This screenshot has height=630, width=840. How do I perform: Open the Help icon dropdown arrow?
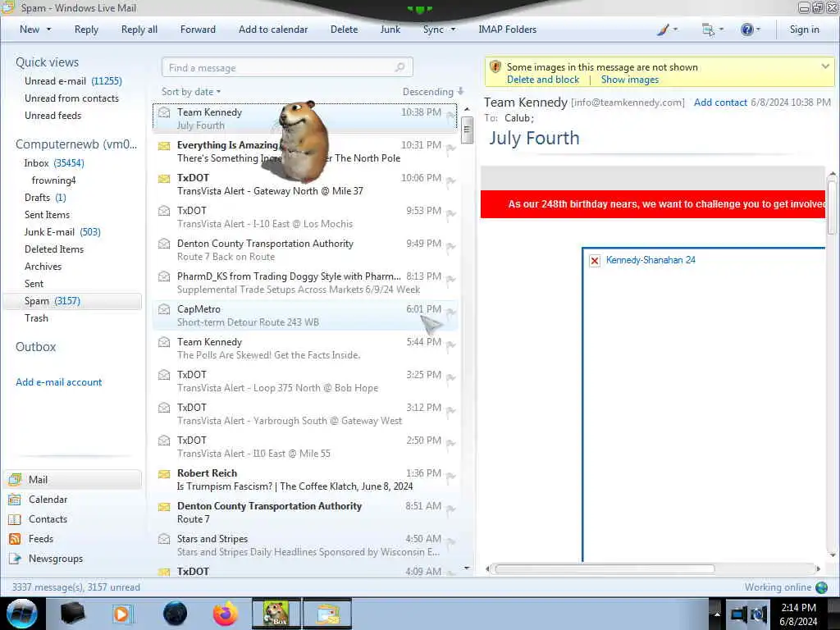pos(758,30)
